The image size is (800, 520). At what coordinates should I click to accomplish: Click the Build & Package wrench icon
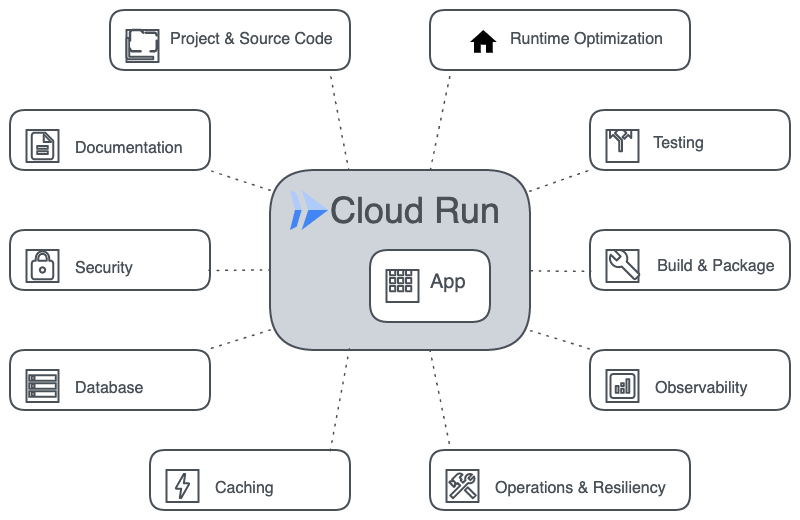click(622, 266)
